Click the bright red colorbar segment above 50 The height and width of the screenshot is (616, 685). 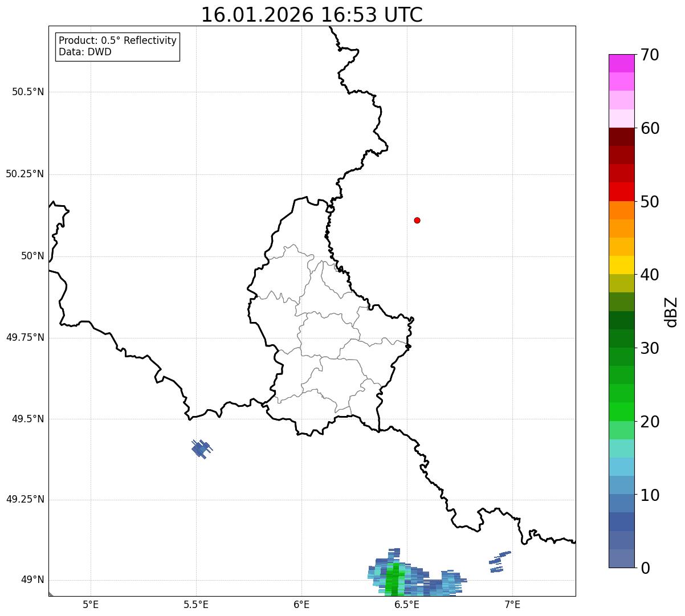pyautogui.click(x=621, y=191)
